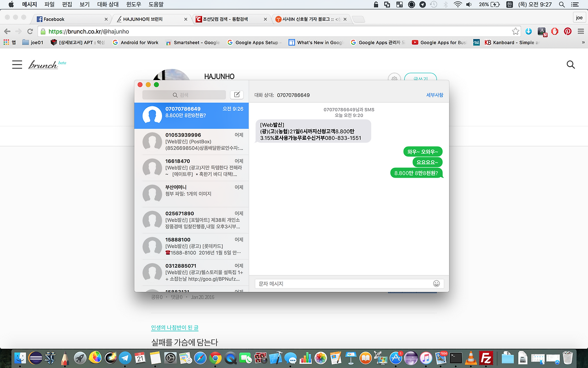Viewport: 588px width, 368px height.
Task: Open Google Chrome in the Dock
Action: click(x=215, y=358)
